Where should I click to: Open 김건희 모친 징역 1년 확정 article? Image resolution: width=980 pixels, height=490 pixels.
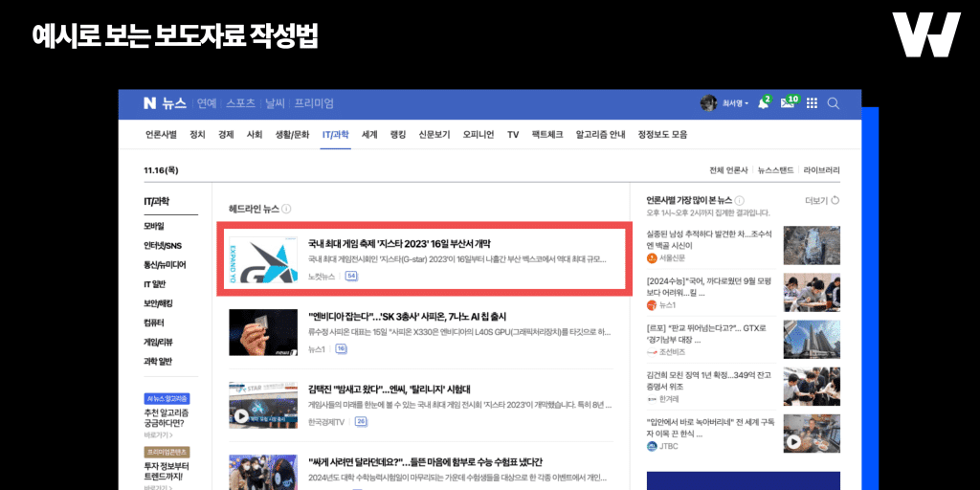[709, 381]
